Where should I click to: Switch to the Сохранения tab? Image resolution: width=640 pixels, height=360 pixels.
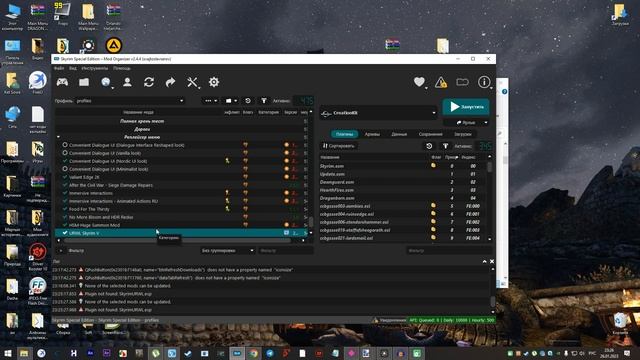[430, 134]
